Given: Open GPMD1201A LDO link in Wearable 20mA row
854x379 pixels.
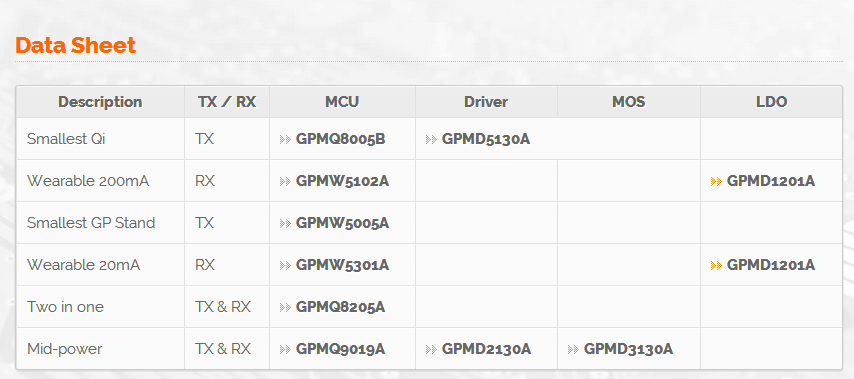Looking at the screenshot, I should click(771, 265).
